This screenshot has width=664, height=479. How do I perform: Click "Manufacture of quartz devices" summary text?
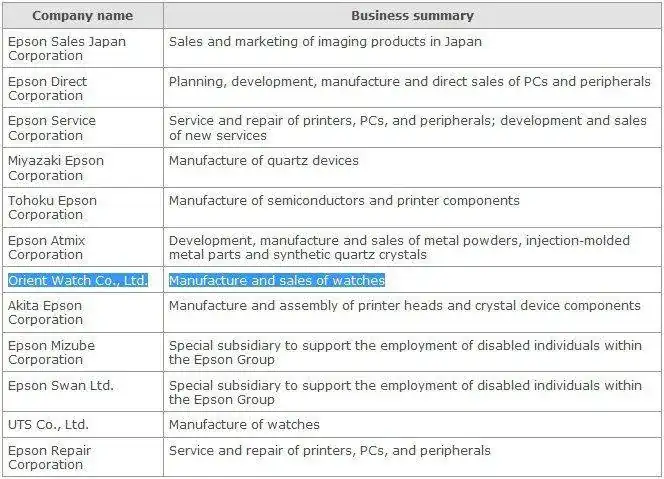(x=263, y=160)
